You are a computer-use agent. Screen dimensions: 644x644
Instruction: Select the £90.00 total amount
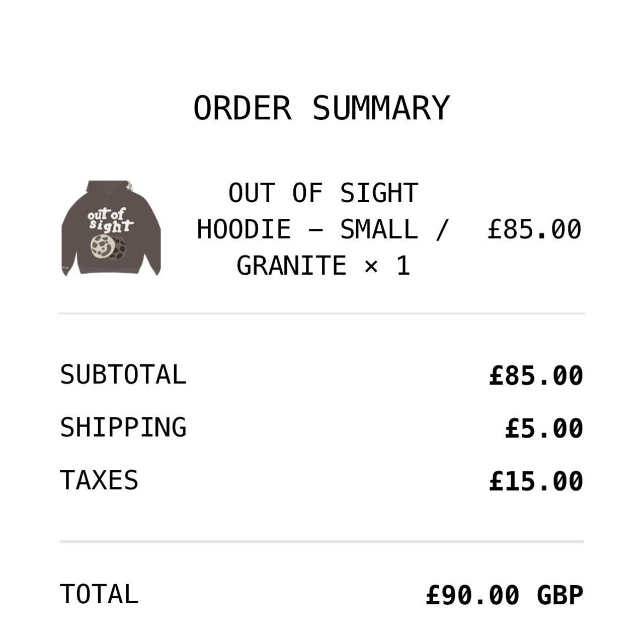pyautogui.click(x=472, y=595)
